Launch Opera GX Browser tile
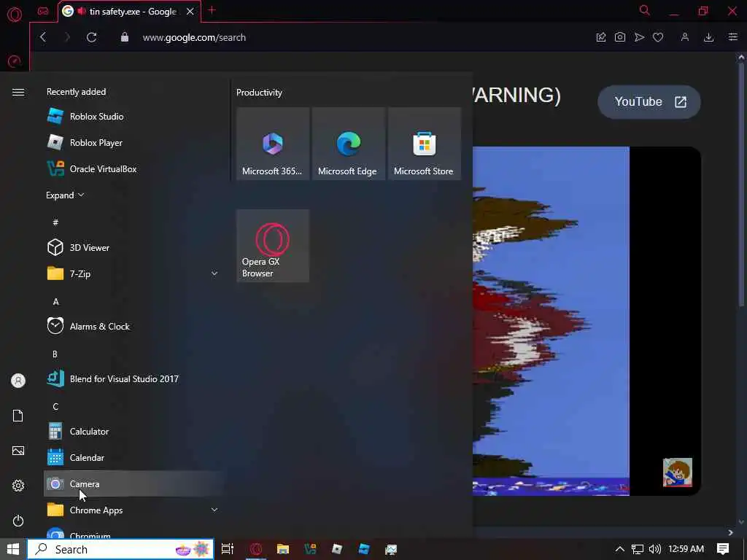This screenshot has width=747, height=560. click(273, 246)
